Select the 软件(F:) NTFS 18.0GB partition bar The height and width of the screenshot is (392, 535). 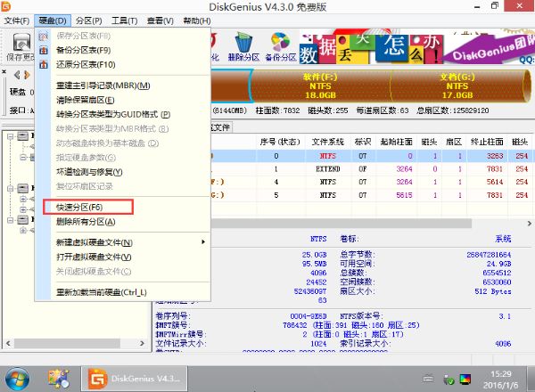coord(320,86)
